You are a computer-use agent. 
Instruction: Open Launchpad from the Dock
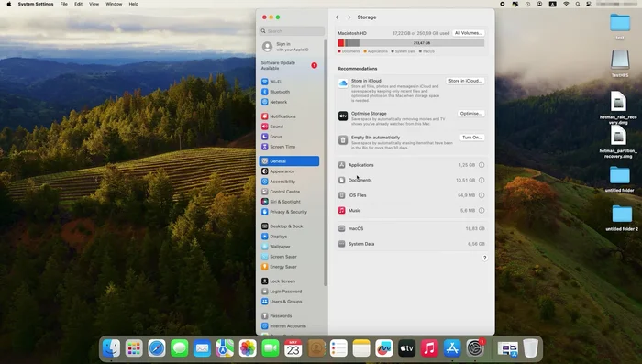click(x=134, y=348)
